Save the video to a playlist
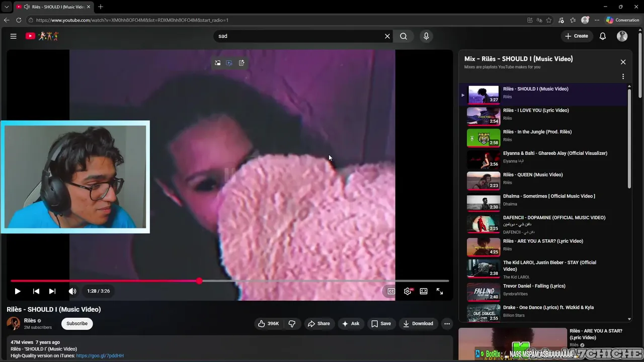 click(x=381, y=323)
